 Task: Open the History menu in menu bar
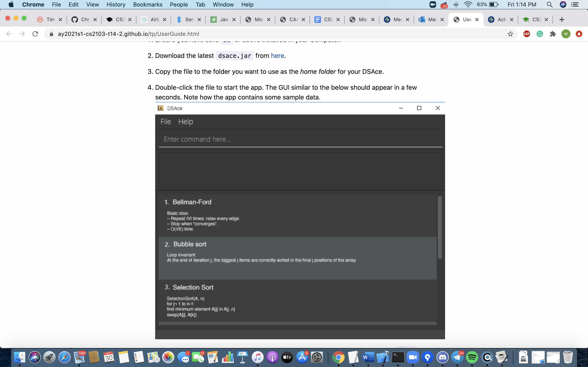(116, 4)
